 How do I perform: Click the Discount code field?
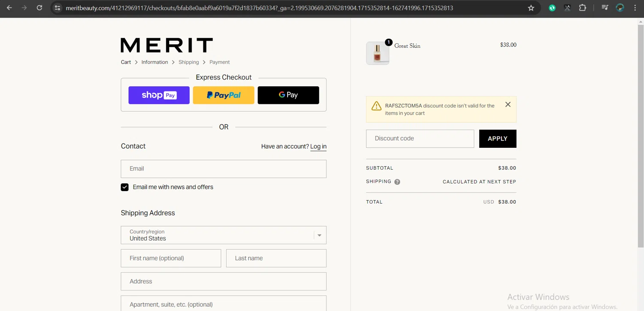pos(420,139)
